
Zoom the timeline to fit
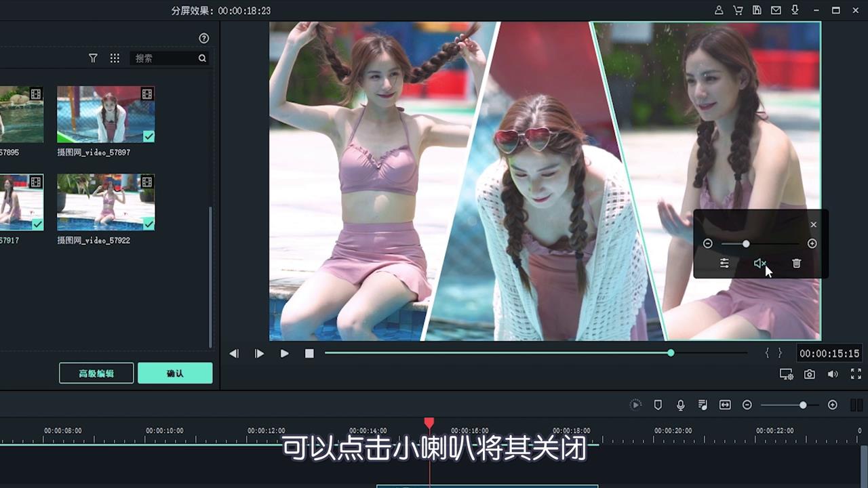[725, 405]
